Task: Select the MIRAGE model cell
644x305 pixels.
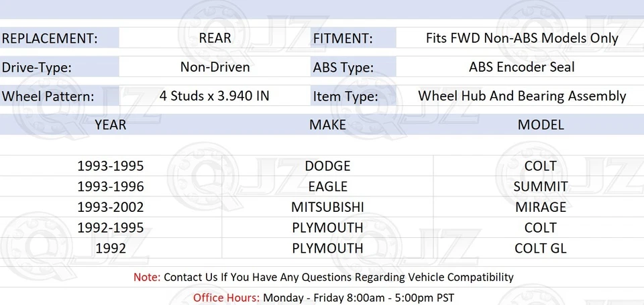Action: coord(541,207)
